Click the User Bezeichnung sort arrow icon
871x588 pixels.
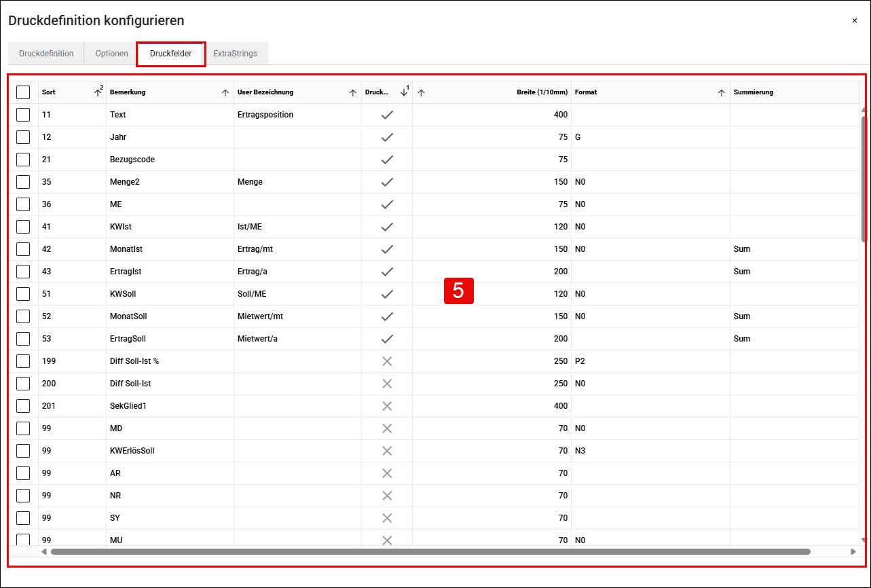click(x=353, y=93)
